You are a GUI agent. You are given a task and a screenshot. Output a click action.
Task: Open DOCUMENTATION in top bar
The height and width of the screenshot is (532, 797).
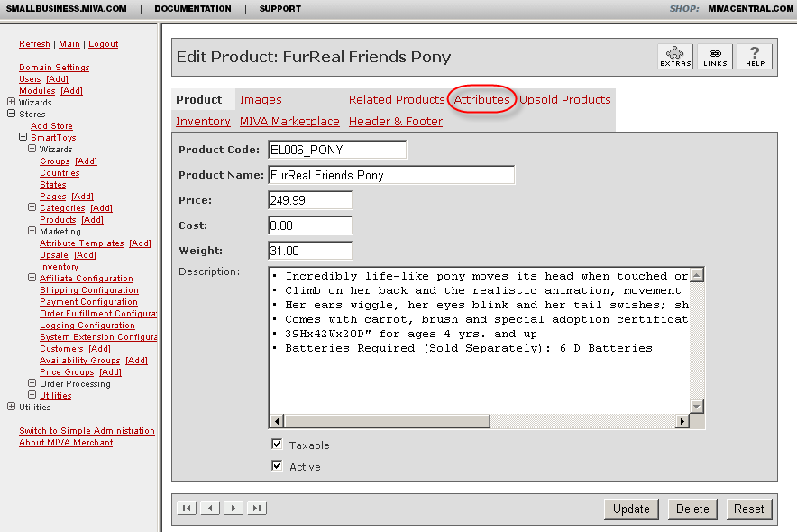coord(193,9)
